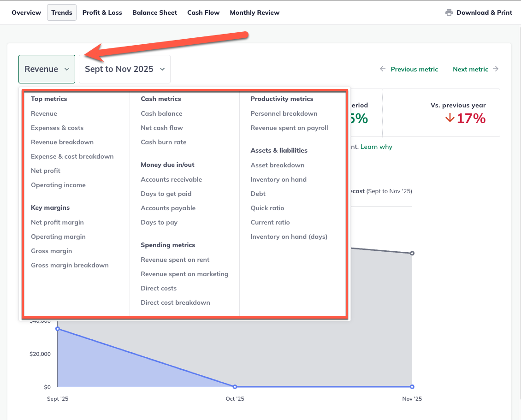
Task: Click the right arrow beside Next metric
Action: click(496, 69)
